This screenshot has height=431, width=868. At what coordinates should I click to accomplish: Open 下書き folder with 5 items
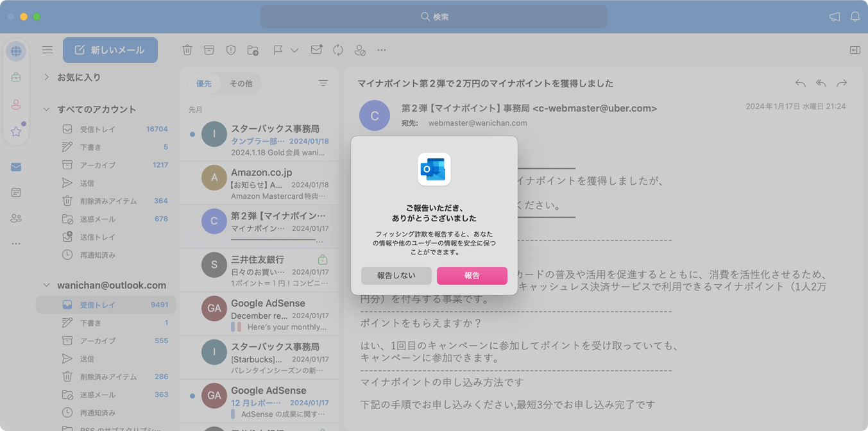106,147
